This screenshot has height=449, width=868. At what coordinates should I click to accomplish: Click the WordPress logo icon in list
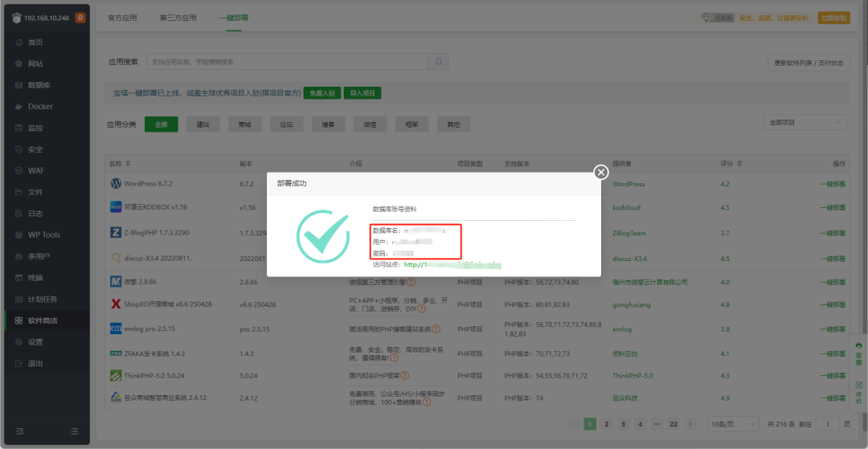116,184
